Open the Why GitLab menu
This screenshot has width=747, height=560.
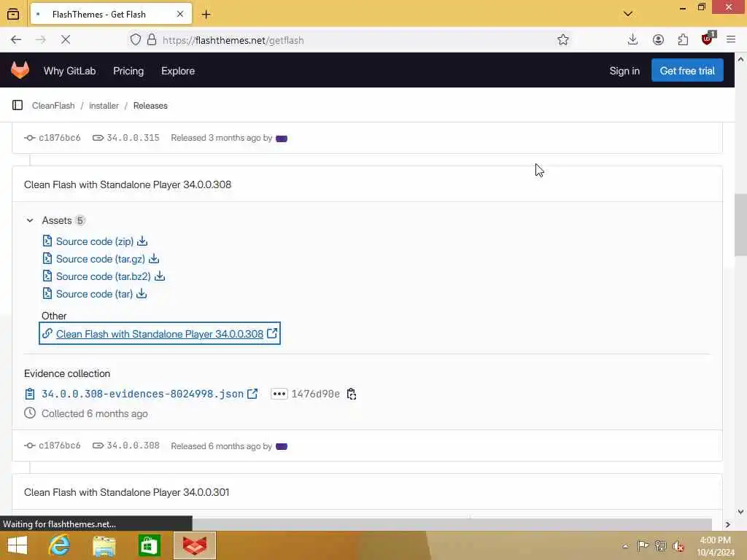[x=69, y=71]
